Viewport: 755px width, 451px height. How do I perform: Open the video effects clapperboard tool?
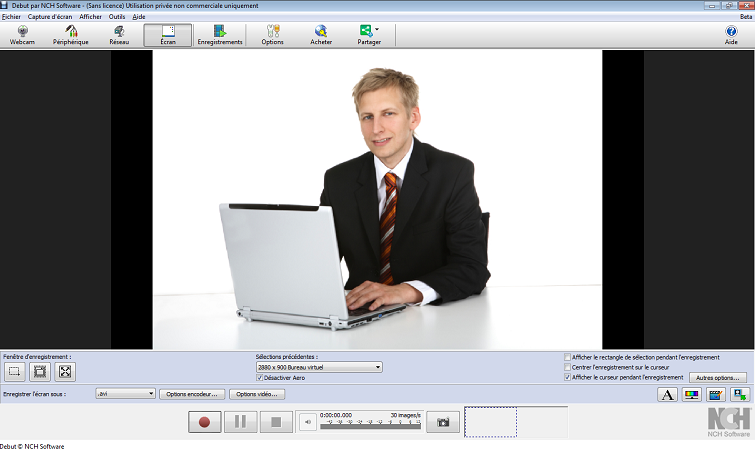[x=716, y=395]
